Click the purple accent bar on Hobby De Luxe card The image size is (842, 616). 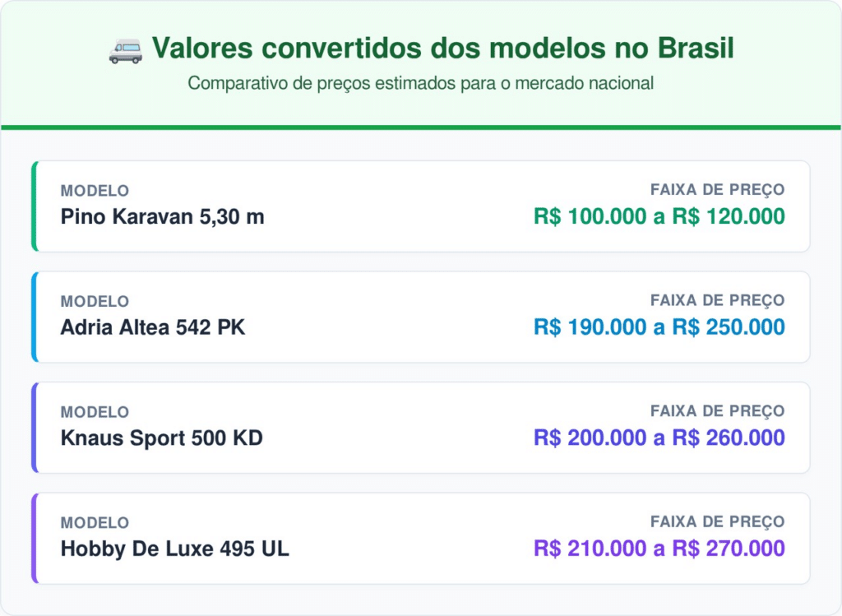[x=35, y=538]
